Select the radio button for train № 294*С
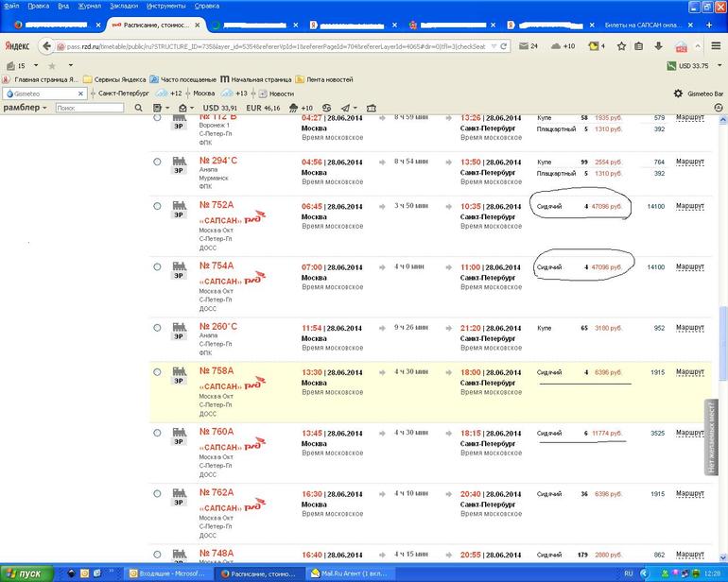Screen dimensions: 728x582 pyautogui.click(x=157, y=162)
